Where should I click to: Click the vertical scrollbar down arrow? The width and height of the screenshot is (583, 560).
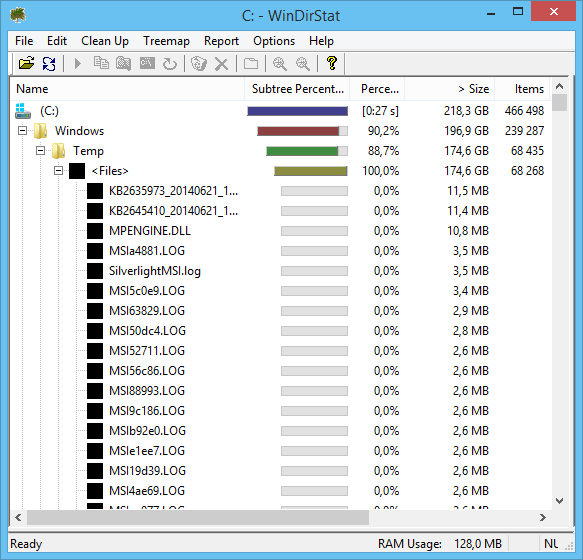pos(559,501)
